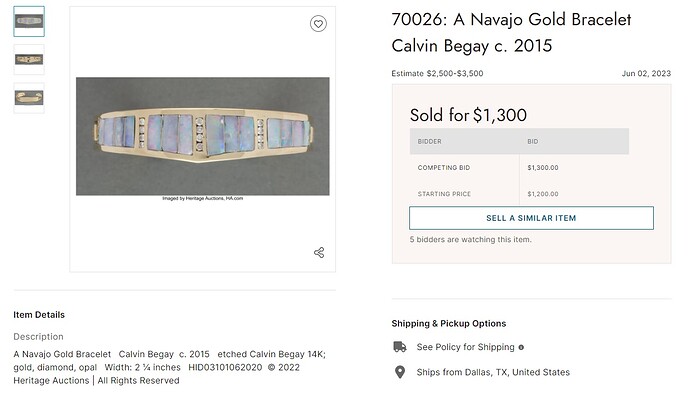
Task: Click the Bidder column header
Action: (429, 141)
